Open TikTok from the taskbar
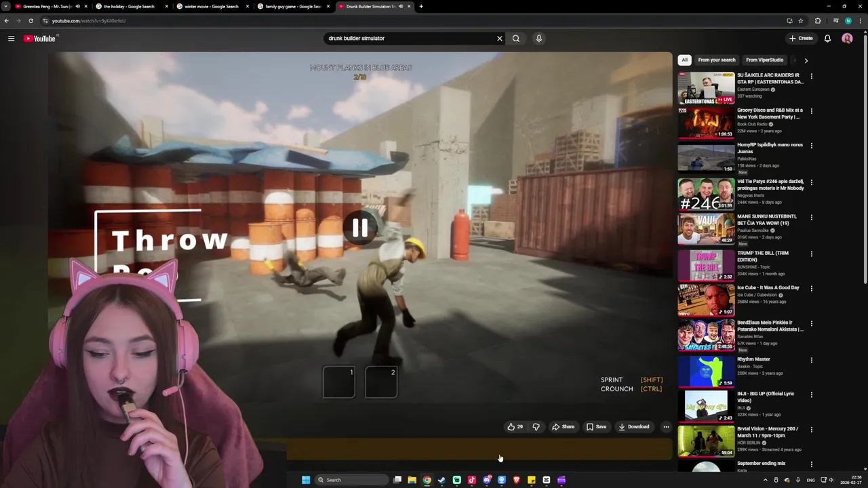The height and width of the screenshot is (488, 868). click(x=472, y=480)
